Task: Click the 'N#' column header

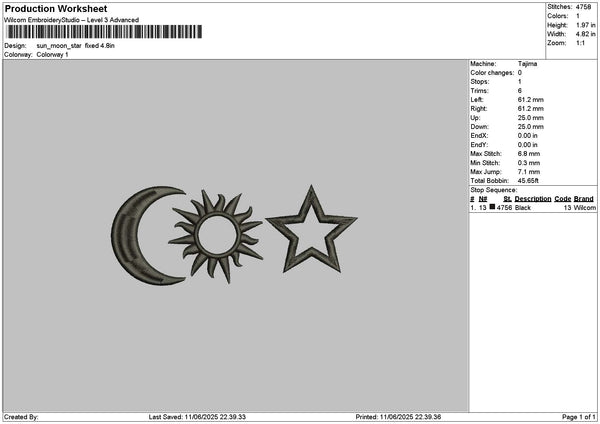Action: [x=483, y=199]
